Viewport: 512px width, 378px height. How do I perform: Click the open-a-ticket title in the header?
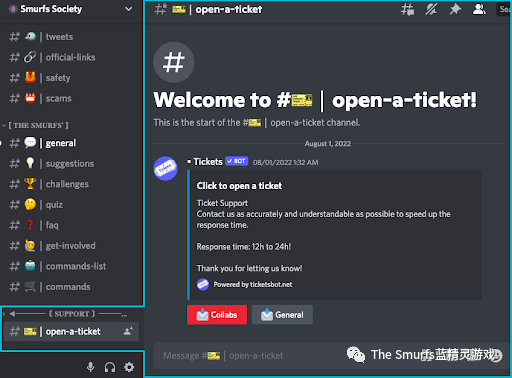(x=229, y=9)
